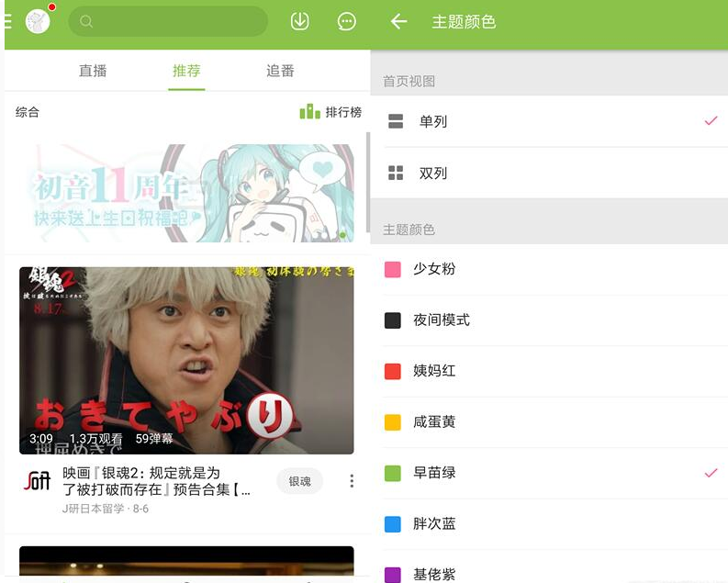
Task: Switch to the 推荐 tab
Action: 186,71
